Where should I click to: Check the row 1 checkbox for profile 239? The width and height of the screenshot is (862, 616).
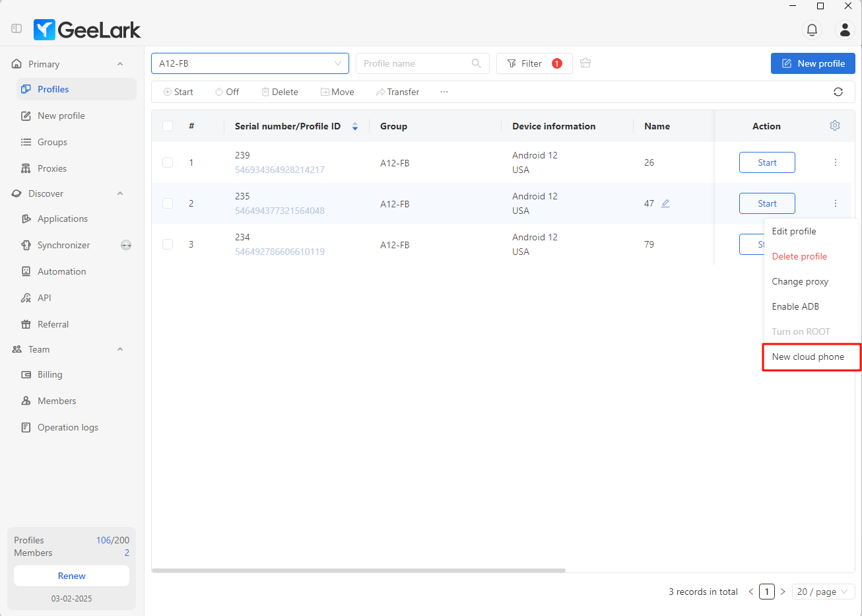(168, 162)
